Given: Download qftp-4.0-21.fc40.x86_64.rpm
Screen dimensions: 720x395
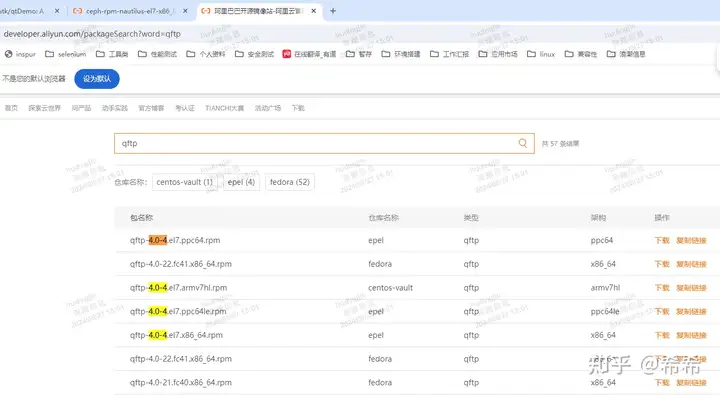Looking at the screenshot, I should click(662, 383).
